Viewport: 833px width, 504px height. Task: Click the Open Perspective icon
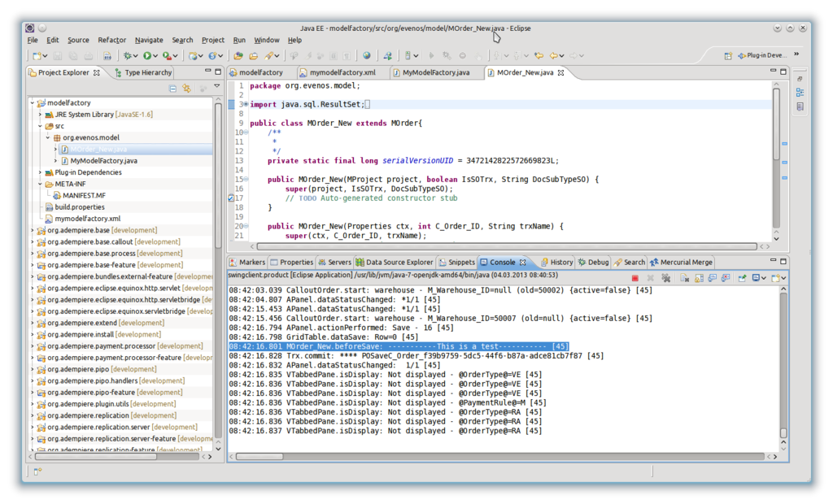(729, 56)
